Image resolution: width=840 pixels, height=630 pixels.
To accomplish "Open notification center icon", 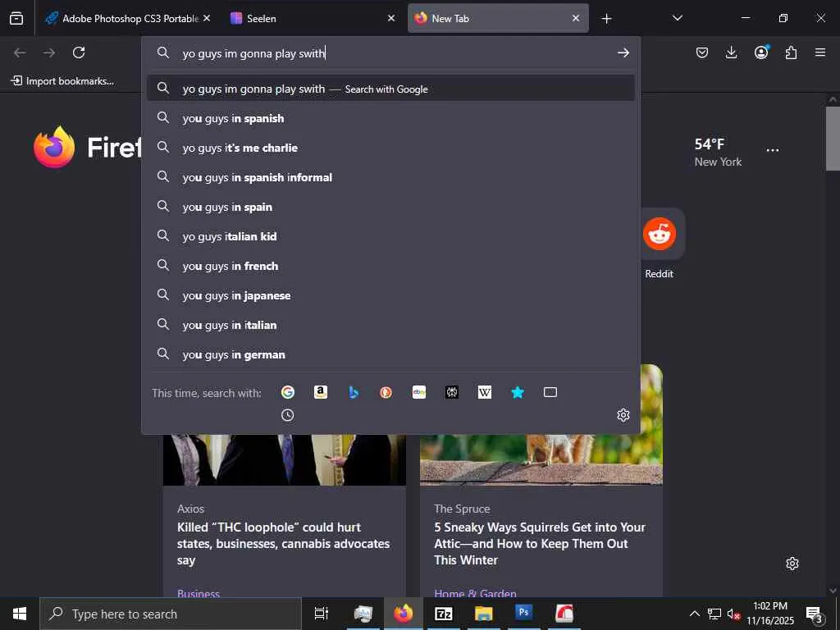I will click(815, 614).
